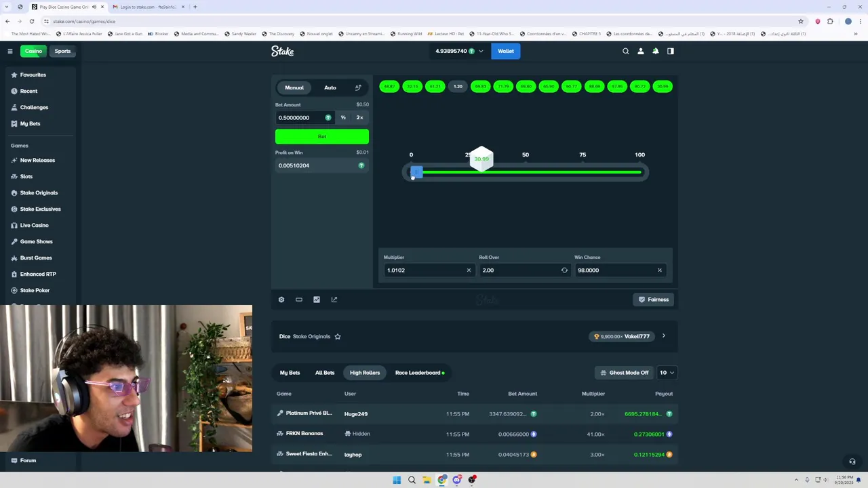Viewport: 868px width, 488px height.
Task: Show the My Bets table tab
Action: coord(290,373)
